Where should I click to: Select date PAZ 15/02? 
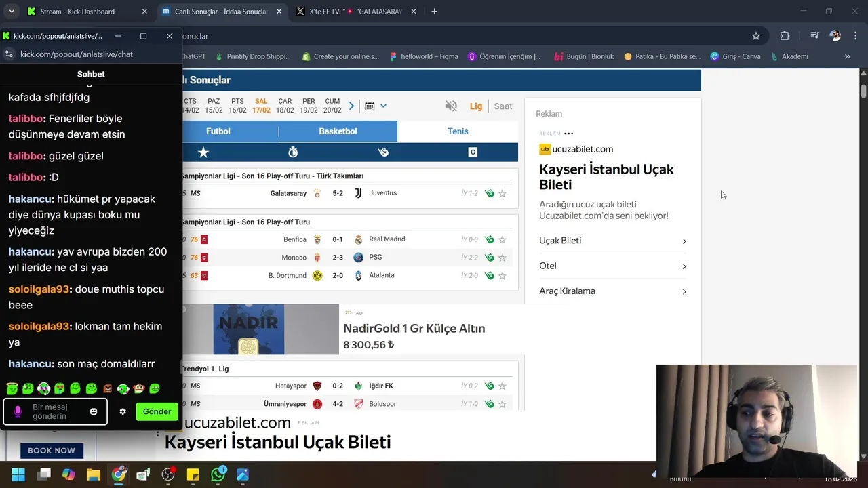point(214,106)
